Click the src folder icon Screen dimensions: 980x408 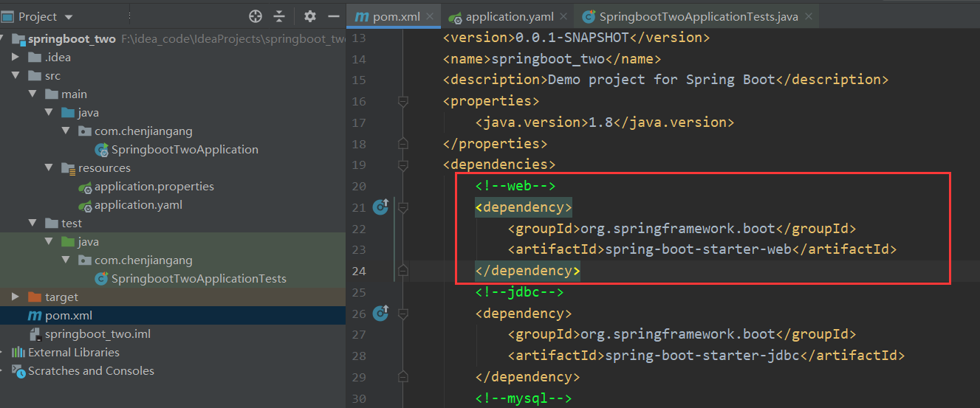[x=34, y=76]
